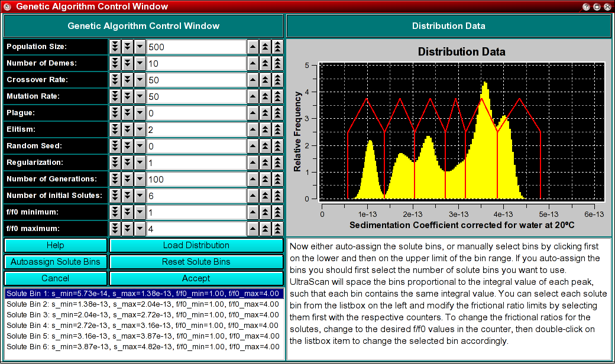Click triple down arrow for Number of Demes

[115, 63]
